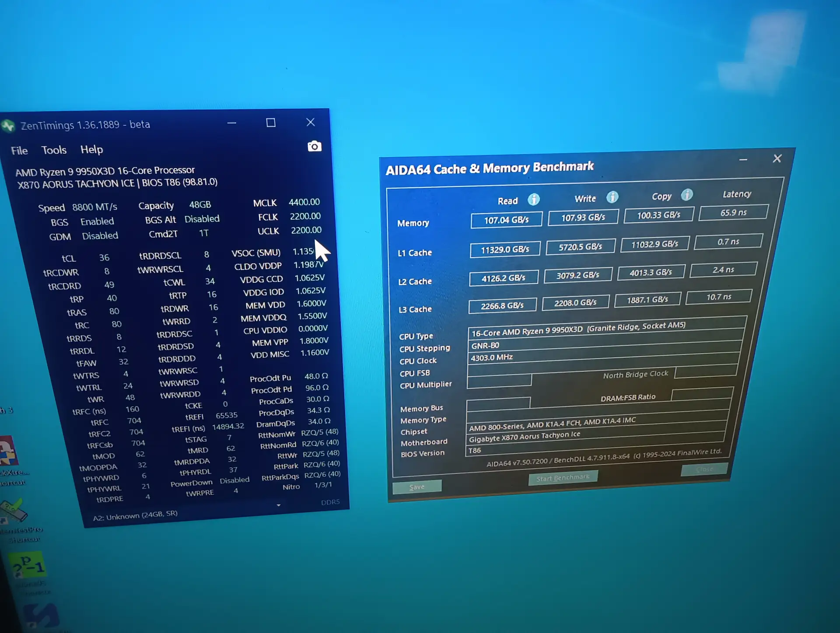Close the AIDA64 benchmark window with X
This screenshot has width=840, height=633.
point(777,158)
